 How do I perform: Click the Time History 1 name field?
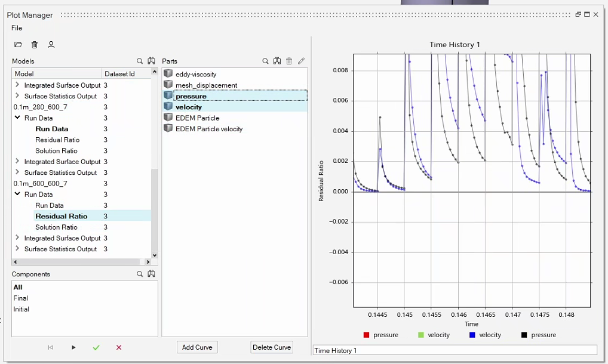click(455, 350)
